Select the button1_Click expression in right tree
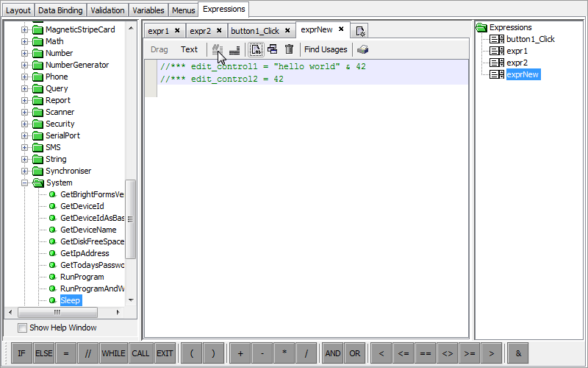This screenshot has width=588, height=368. point(530,39)
